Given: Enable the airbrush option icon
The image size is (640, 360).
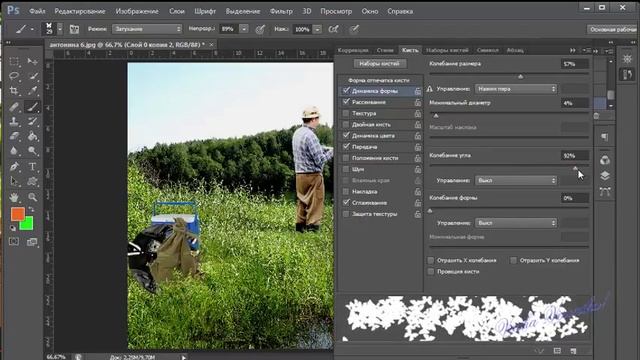Looking at the screenshot, I should [333, 29].
